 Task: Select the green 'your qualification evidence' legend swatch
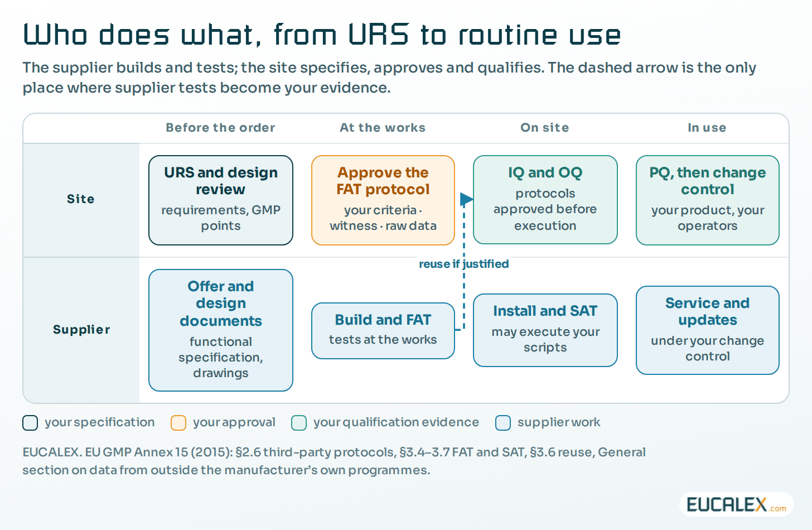coord(299,423)
